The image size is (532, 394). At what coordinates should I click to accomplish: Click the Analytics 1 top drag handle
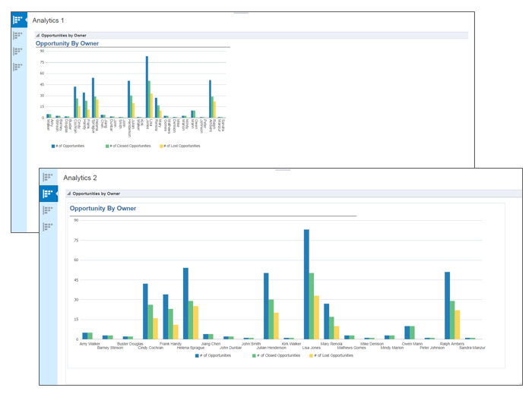coord(241,13)
